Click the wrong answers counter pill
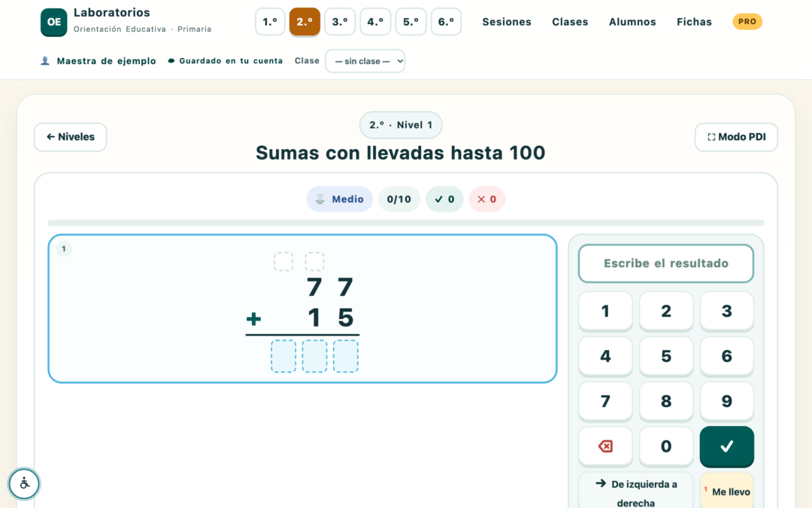Image resolution: width=812 pixels, height=508 pixels. (486, 199)
